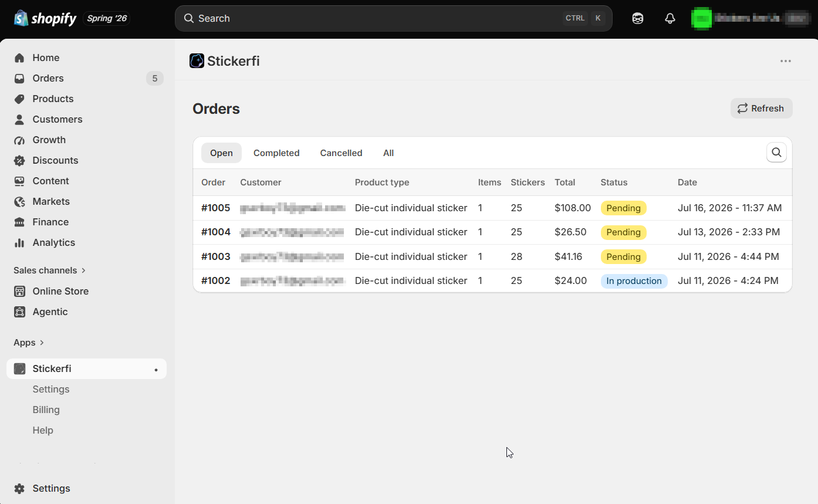Open the Sidekick assistant icon
The height and width of the screenshot is (504, 818).
(638, 18)
